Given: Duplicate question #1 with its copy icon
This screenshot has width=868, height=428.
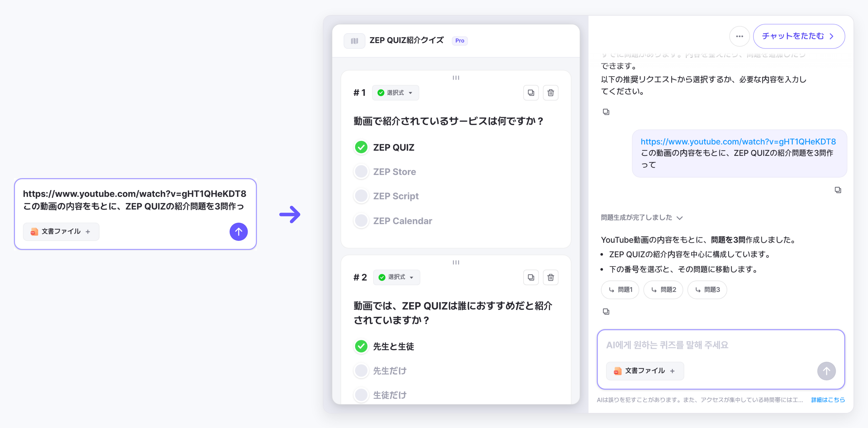Looking at the screenshot, I should pos(531,93).
